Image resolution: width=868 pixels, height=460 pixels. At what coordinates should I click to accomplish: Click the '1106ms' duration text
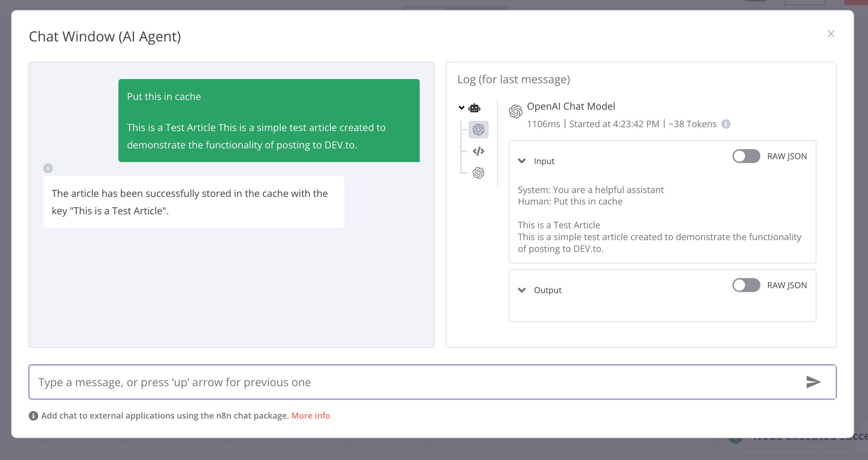(x=543, y=124)
